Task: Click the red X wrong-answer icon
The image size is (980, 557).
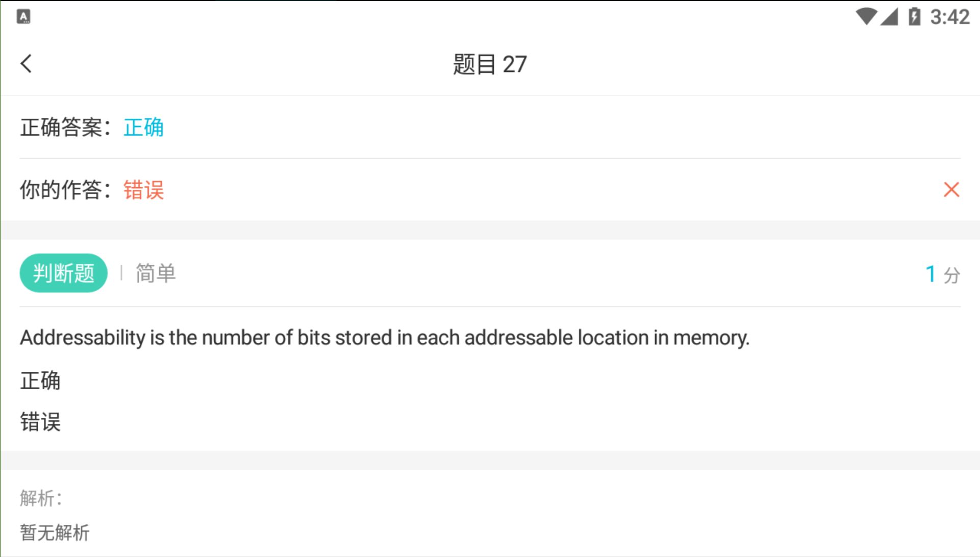Action: click(x=951, y=190)
